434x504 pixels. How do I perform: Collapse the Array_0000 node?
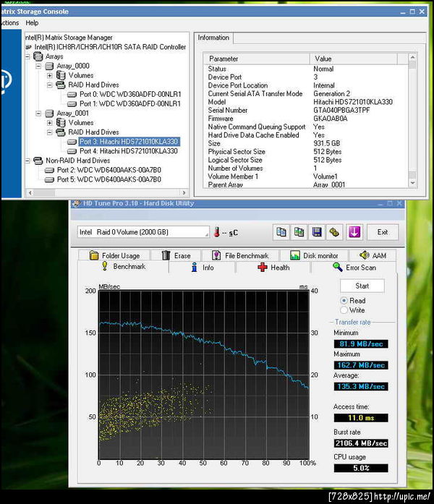point(38,67)
